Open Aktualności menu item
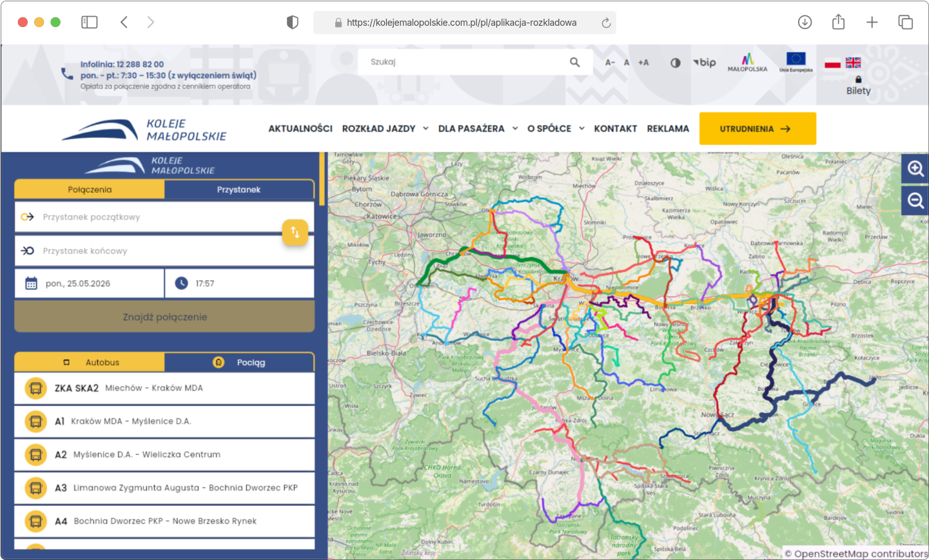The width and height of the screenshot is (929, 560). point(300,129)
